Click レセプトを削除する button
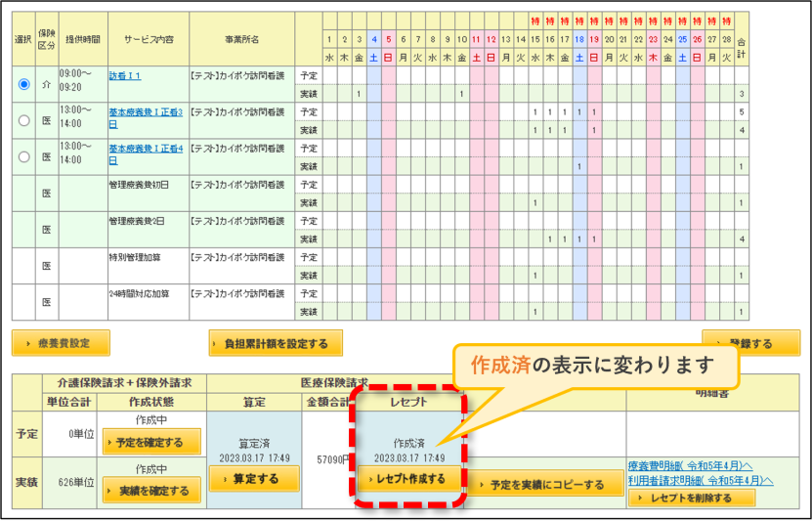This screenshot has height=521, width=812. [x=692, y=499]
